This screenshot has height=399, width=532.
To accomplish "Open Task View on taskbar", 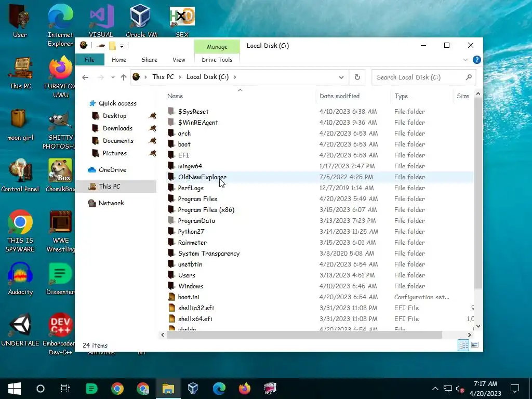I will click(65, 389).
